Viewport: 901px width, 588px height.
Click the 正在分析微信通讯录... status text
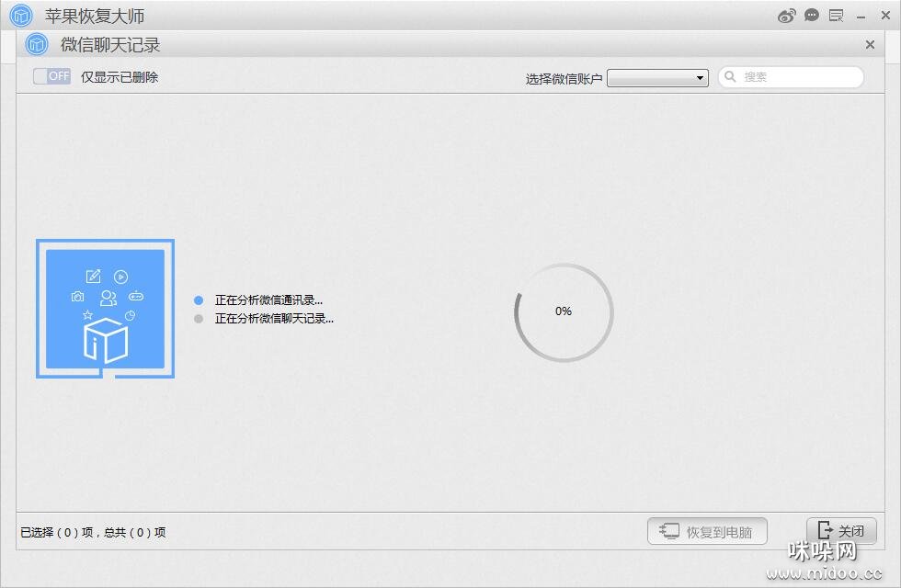(268, 300)
